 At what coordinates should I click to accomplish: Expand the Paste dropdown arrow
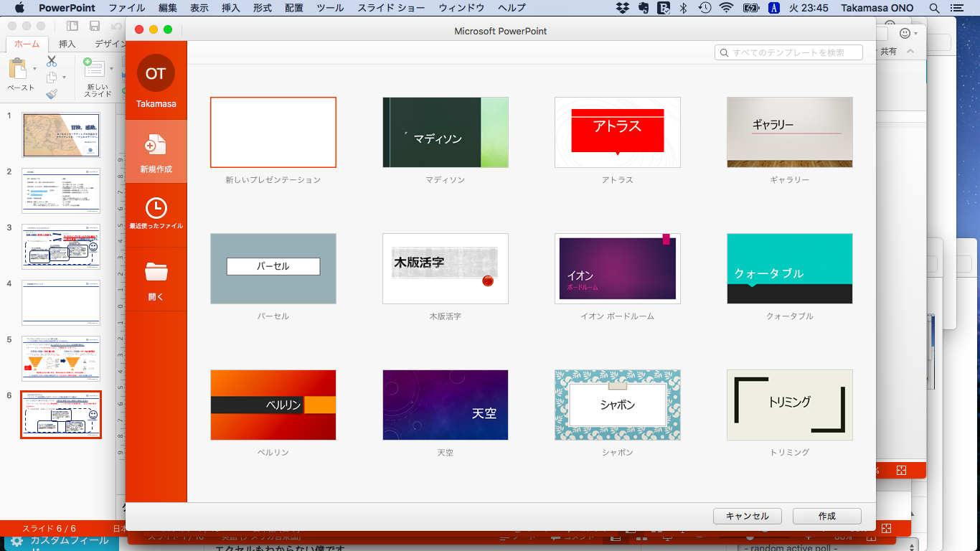(x=34, y=69)
